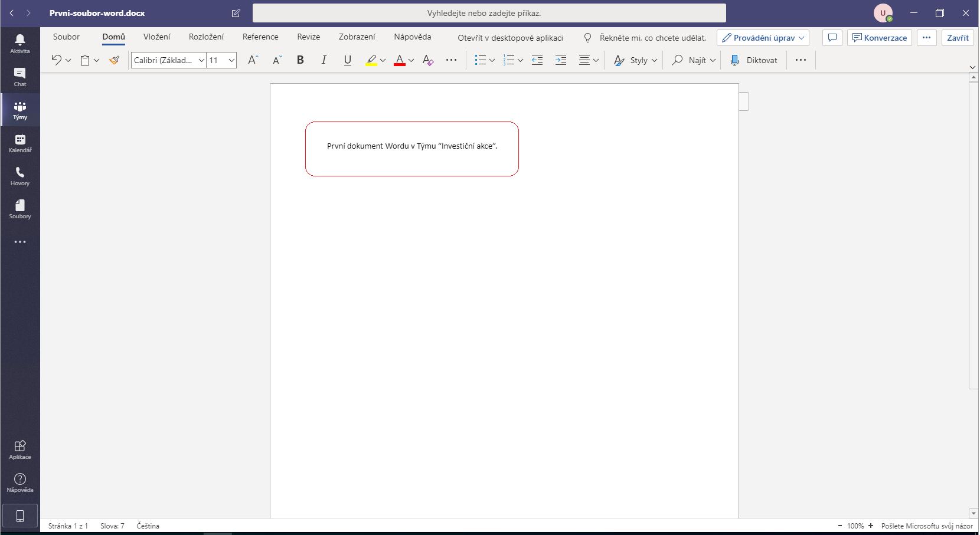
Task: Switch to the Zobrazení tab
Action: pos(357,37)
